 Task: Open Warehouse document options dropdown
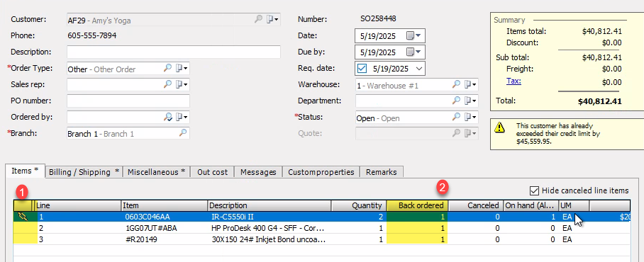tap(471, 84)
